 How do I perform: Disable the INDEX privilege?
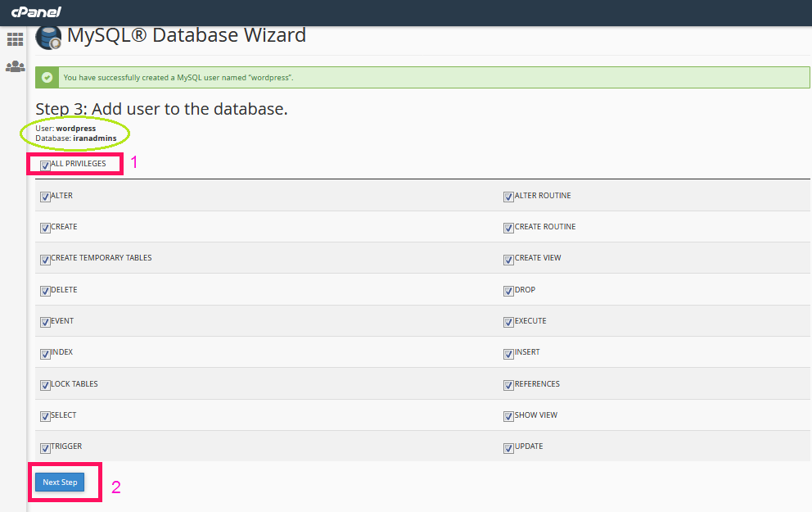click(x=45, y=354)
